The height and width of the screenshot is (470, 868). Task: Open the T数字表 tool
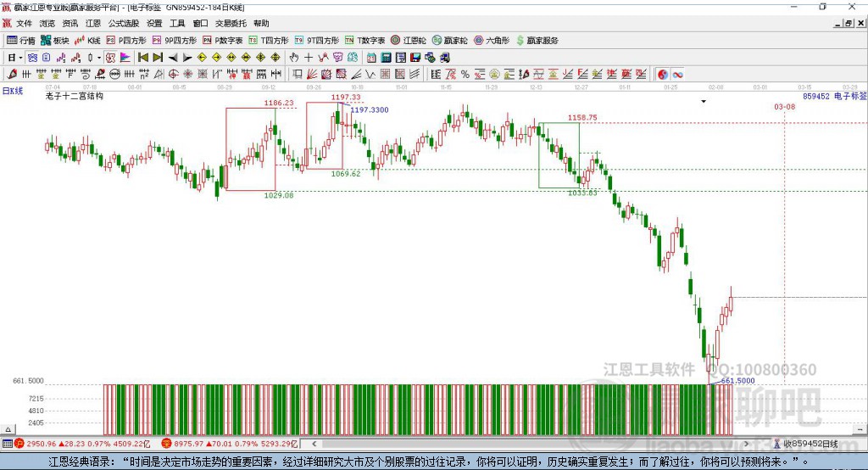364,41
